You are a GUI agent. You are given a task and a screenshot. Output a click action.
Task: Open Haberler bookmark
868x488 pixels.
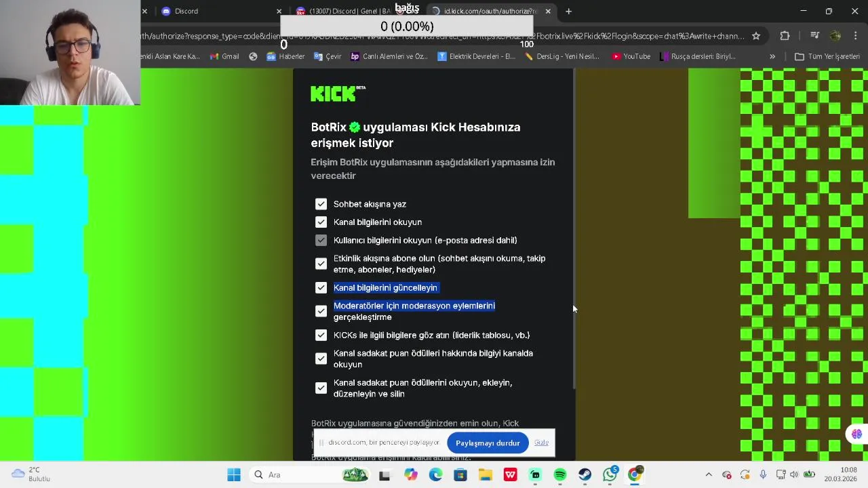(x=285, y=56)
